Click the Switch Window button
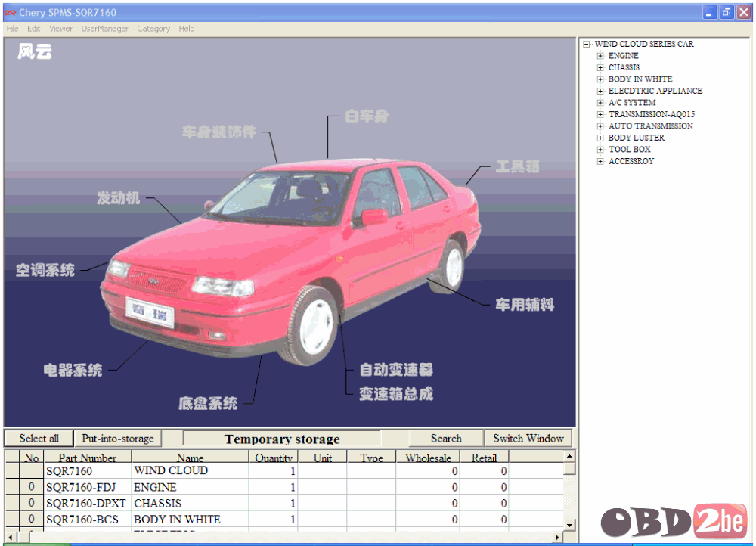 coord(528,439)
